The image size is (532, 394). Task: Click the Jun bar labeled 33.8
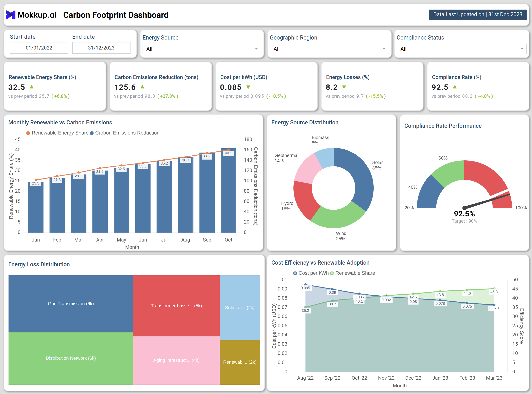tap(143, 198)
